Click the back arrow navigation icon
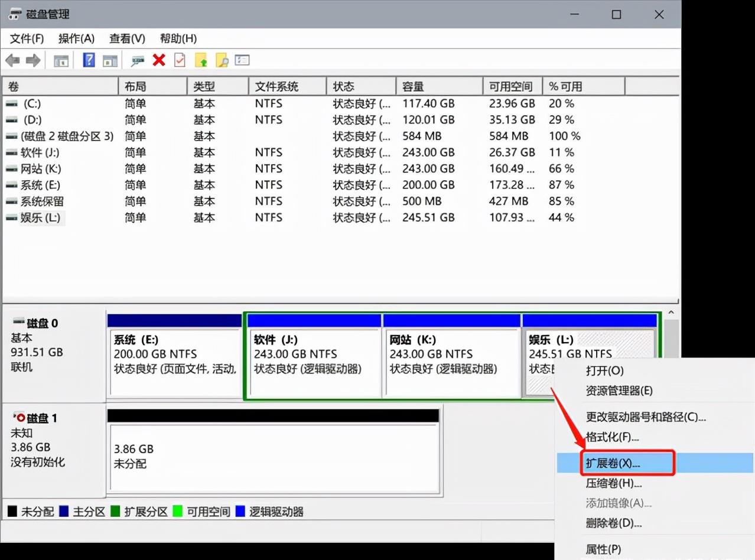This screenshot has width=755, height=560. pos(12,60)
